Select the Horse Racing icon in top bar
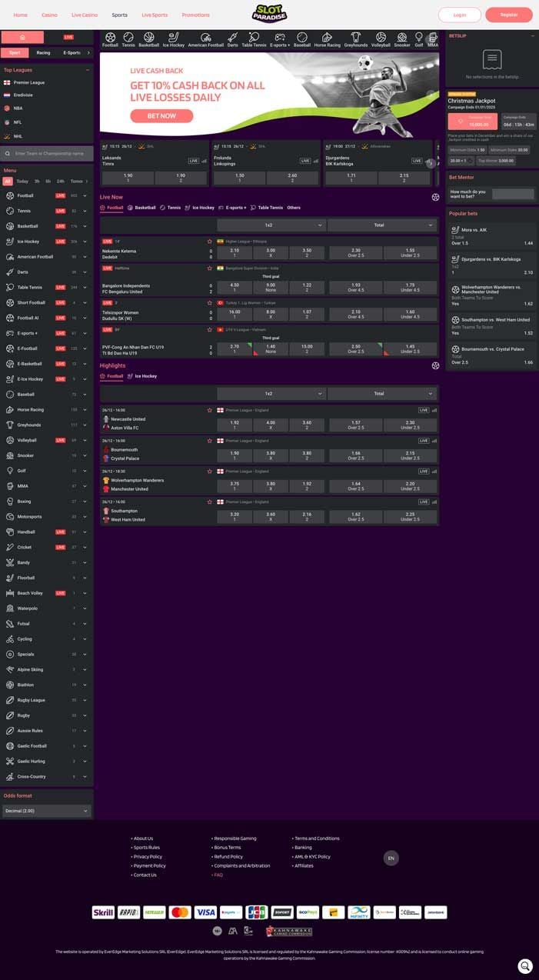This screenshot has height=980, width=539. tap(327, 38)
